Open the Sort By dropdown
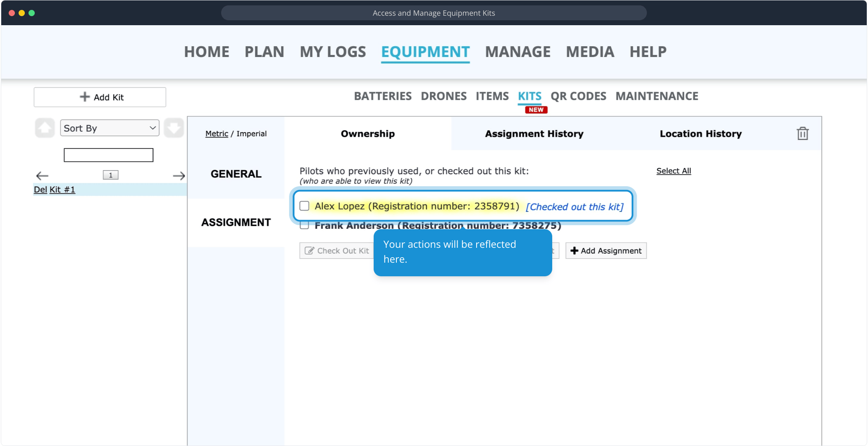The image size is (868, 446). 110,128
